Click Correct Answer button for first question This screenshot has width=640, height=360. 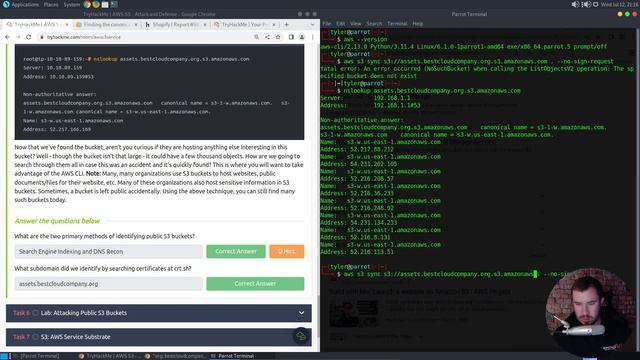(236, 251)
